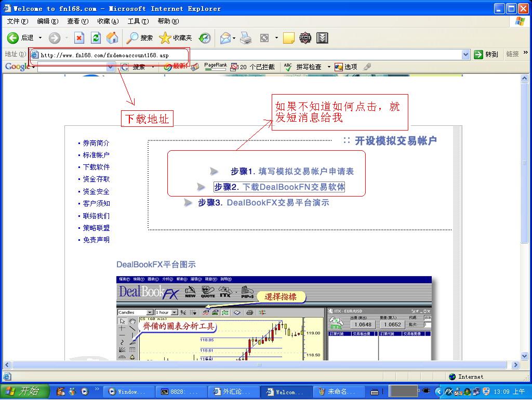Open the 联络我们 link
The image size is (532, 402).
(x=96, y=216)
